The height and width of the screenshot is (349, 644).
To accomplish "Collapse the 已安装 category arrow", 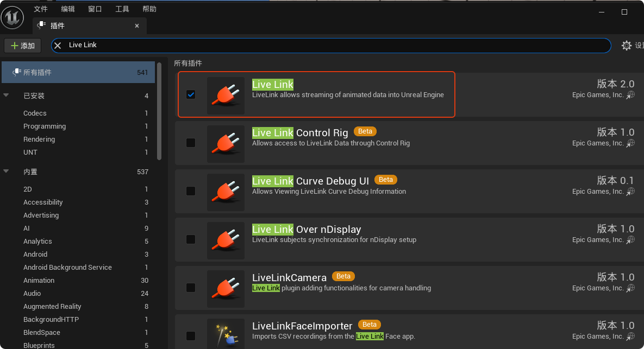I will click(6, 95).
